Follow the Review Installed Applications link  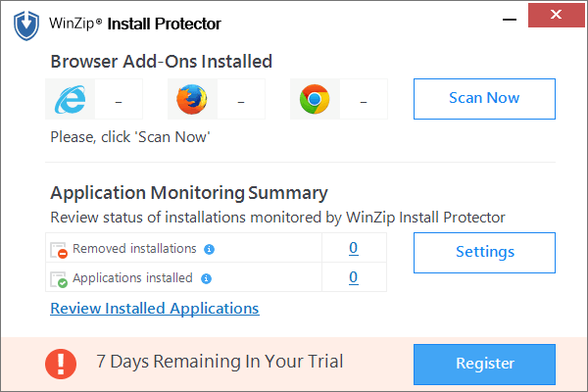[x=155, y=309]
